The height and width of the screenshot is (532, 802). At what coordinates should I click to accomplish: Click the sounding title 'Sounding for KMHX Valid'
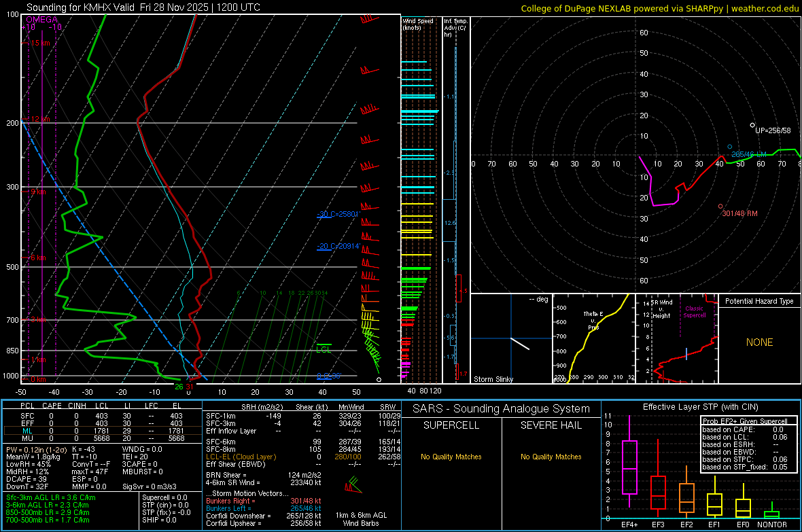[81, 7]
